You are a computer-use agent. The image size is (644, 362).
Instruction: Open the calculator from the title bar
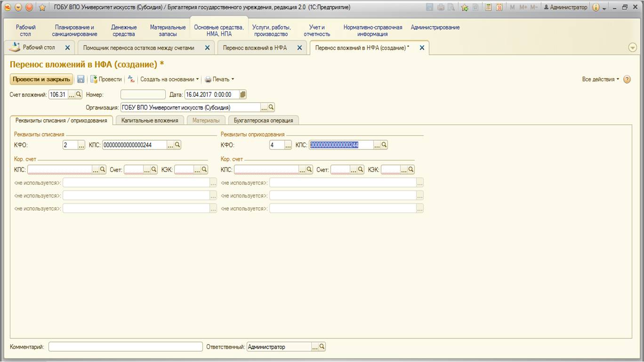tap(489, 8)
